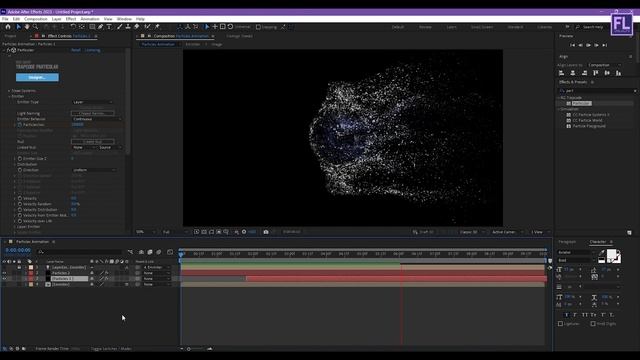This screenshot has height=360, width=640.
Task: Open parent dropdown for Particles 1 layer
Action: [x=156, y=279]
